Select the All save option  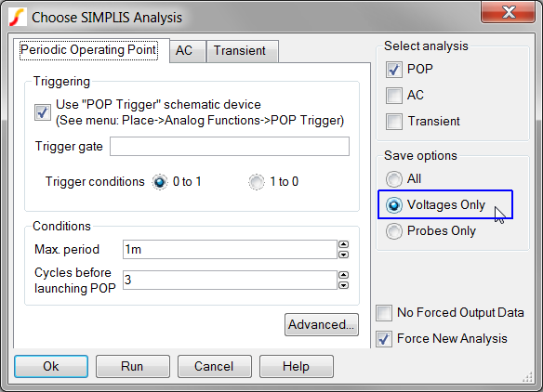pyautogui.click(x=394, y=179)
